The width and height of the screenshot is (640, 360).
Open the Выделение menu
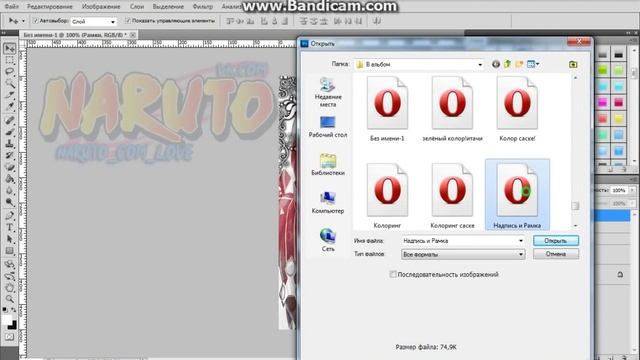click(x=168, y=7)
